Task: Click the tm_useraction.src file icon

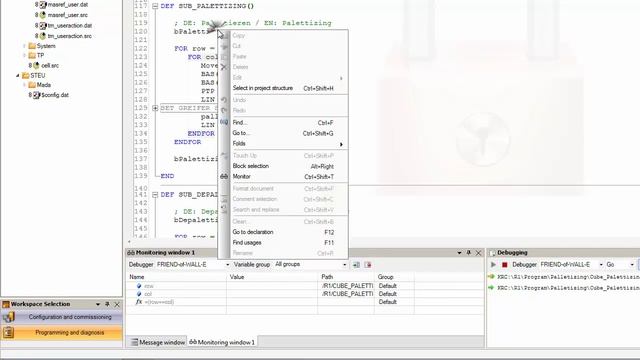Action: pyautogui.click(x=43, y=36)
